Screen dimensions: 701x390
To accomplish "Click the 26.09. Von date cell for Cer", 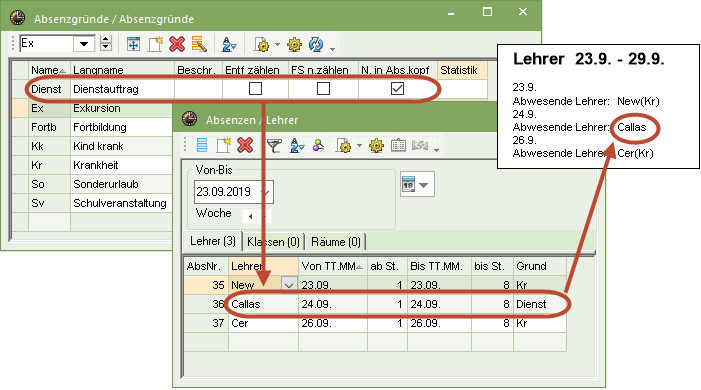I will click(x=332, y=323).
